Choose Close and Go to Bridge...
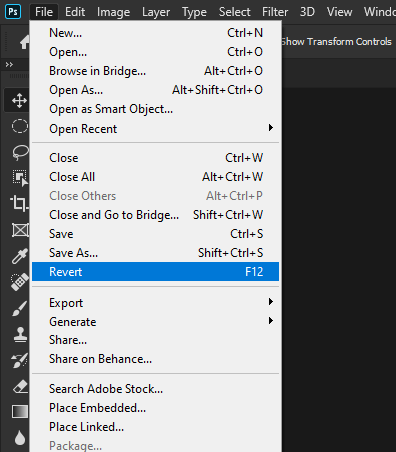Viewport: 396px width, 452px height. 155,215
